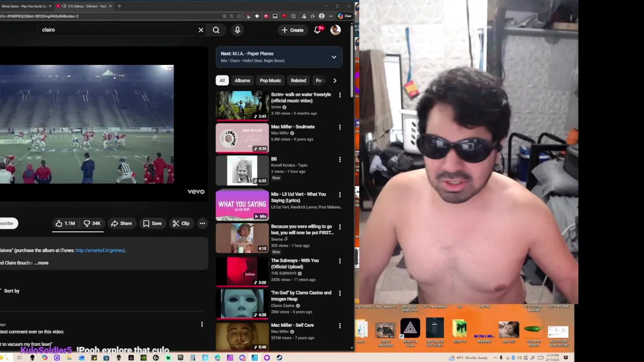Click the Clip scissors button
644x362 pixels.
[x=181, y=223]
